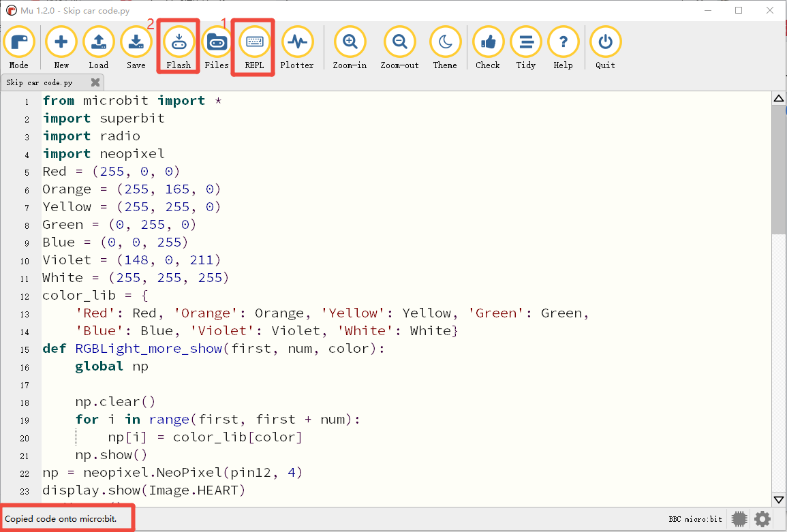Flash code onto the micro:bit

(179, 48)
